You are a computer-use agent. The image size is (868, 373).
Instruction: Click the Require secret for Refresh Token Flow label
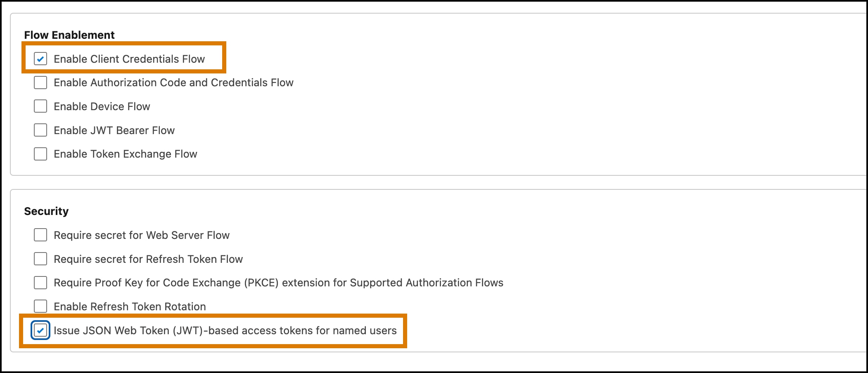[x=148, y=259]
